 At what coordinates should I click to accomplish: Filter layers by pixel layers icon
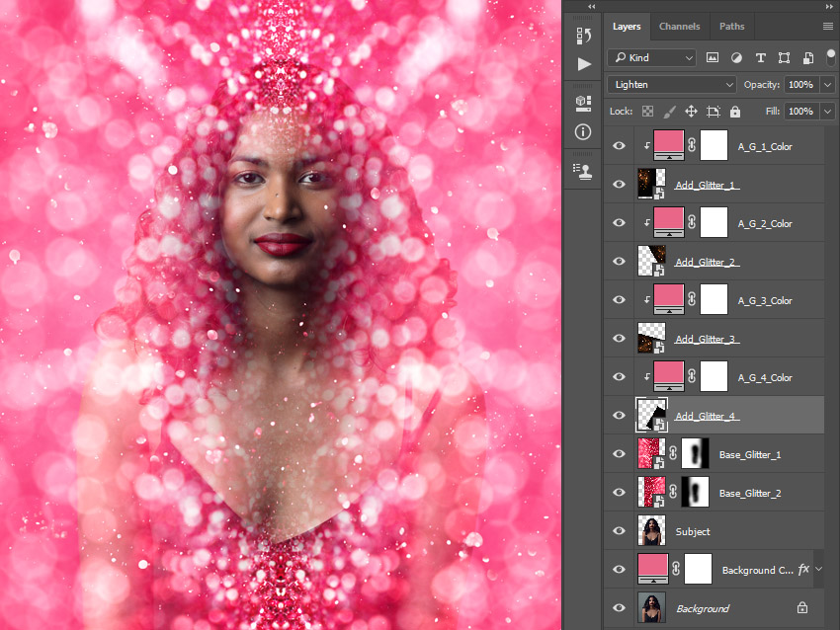click(712, 58)
